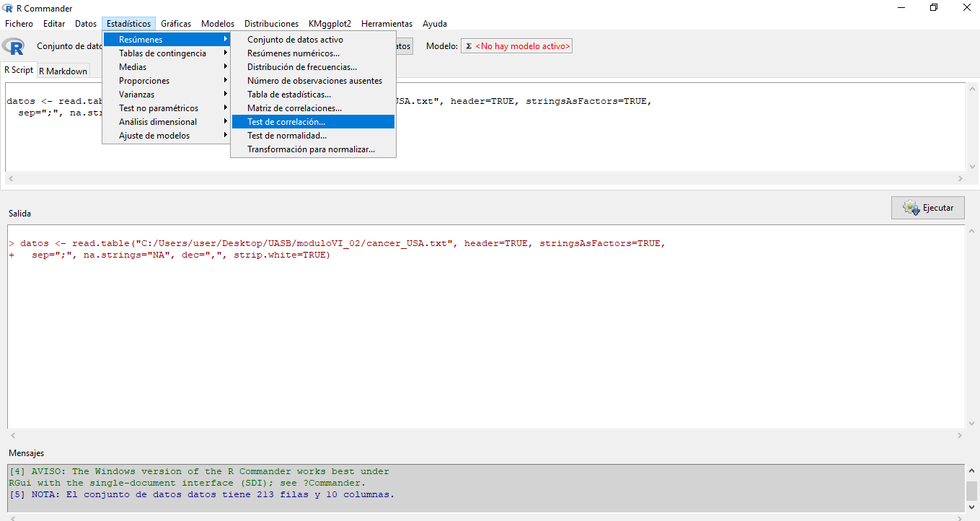Click the sigma no active model indicator
This screenshot has height=521, width=980.
516,46
